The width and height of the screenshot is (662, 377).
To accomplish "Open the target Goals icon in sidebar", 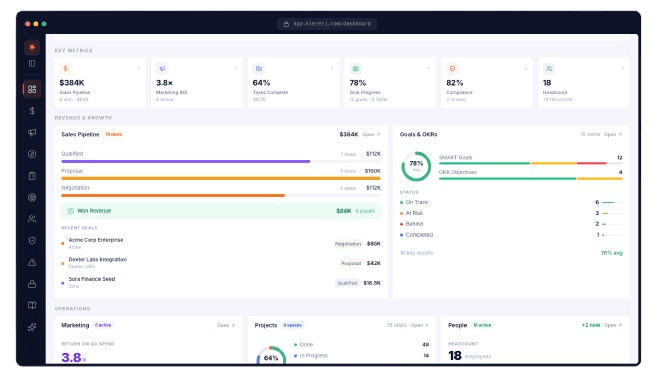I will click(32, 197).
